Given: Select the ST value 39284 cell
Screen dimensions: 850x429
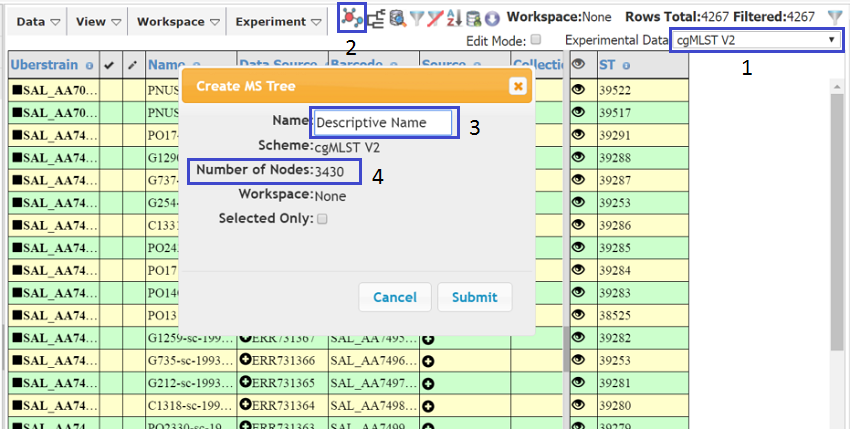Looking at the screenshot, I should click(x=643, y=270).
